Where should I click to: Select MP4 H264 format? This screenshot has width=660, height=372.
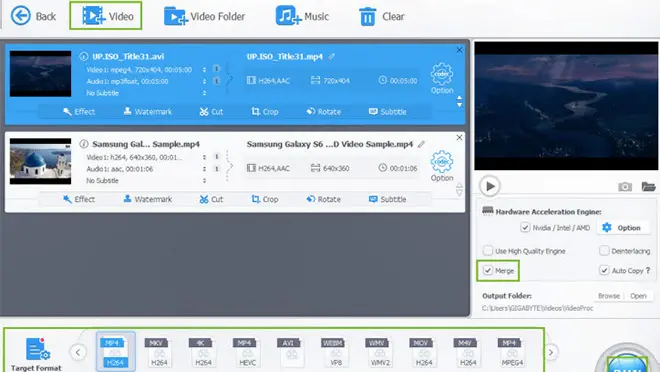tap(115, 352)
